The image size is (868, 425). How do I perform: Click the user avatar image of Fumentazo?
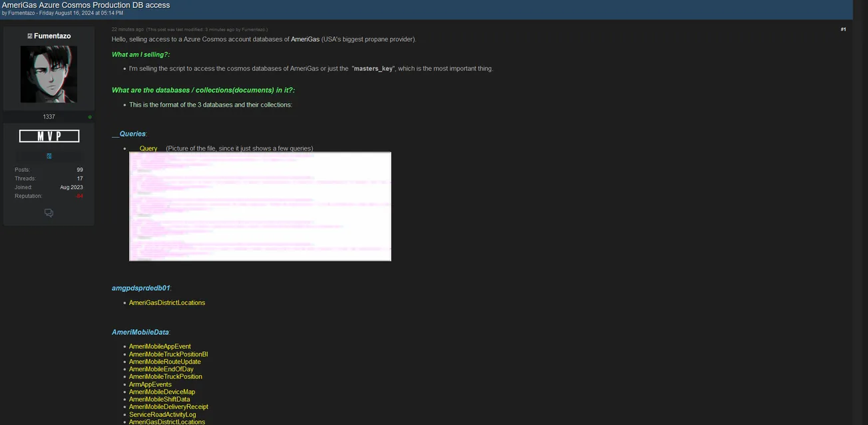[x=49, y=74]
